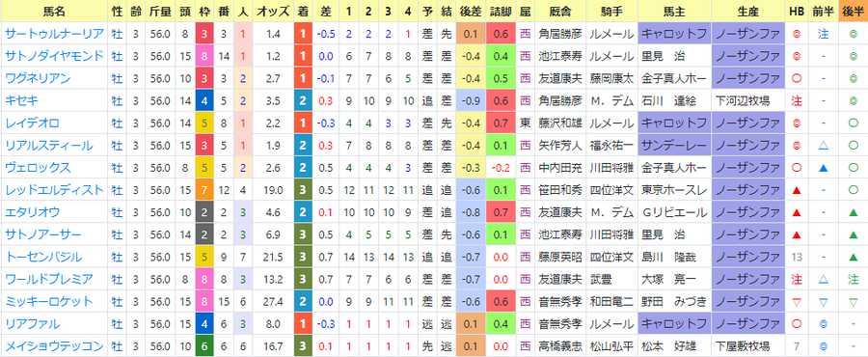Click red 注 HB mark in キセキ row
868x357 pixels.
tap(797, 100)
